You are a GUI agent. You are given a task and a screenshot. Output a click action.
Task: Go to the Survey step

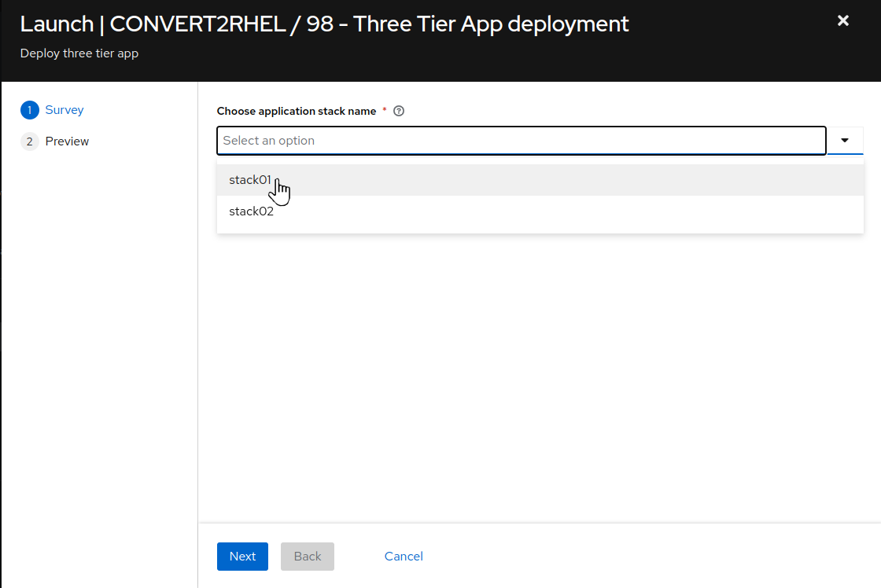point(64,110)
